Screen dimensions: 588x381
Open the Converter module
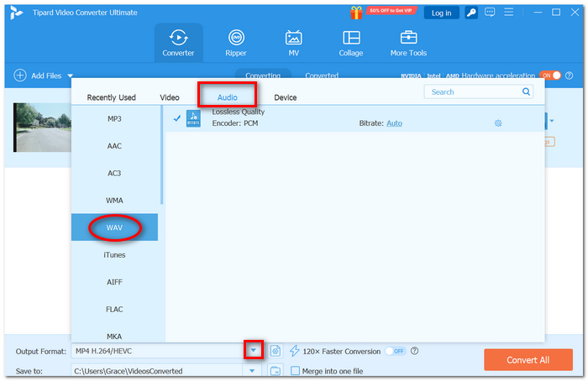[178, 42]
